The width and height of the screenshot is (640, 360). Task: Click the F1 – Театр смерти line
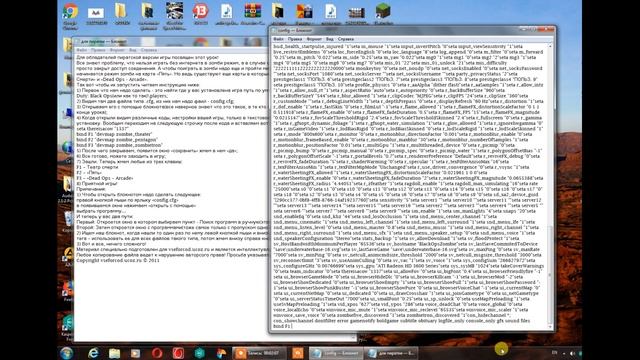97,167
